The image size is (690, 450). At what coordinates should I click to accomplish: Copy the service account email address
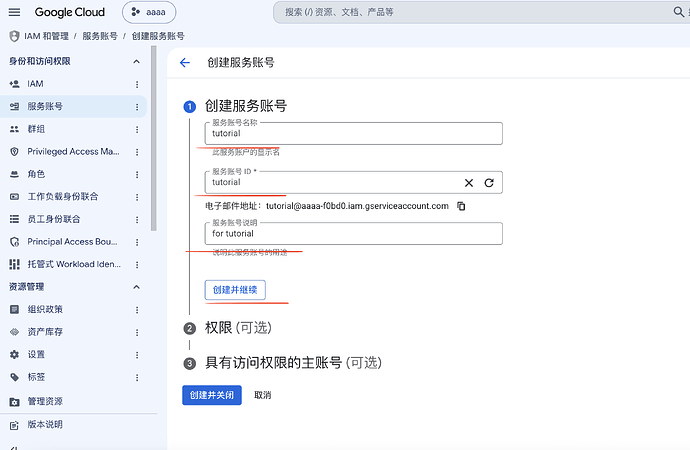pos(461,206)
